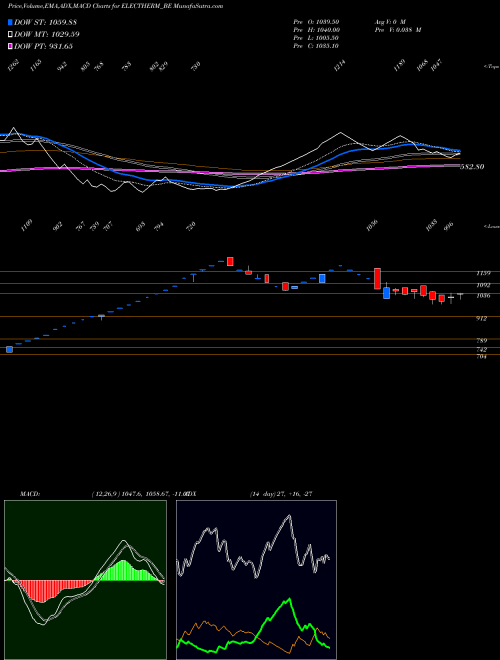
Task: Click the 'Avg V: 0 M' volume text
Action: click(389, 21)
